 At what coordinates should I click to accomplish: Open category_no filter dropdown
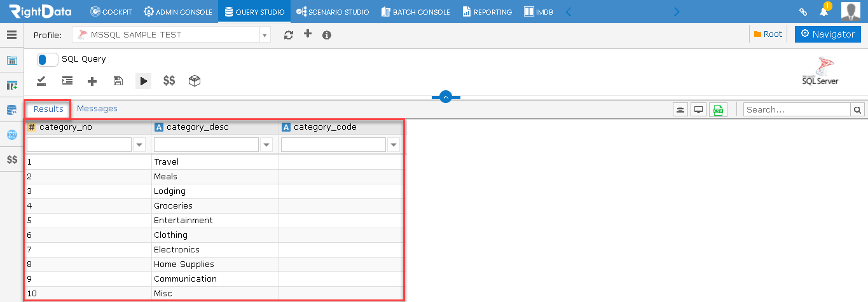[x=140, y=145]
